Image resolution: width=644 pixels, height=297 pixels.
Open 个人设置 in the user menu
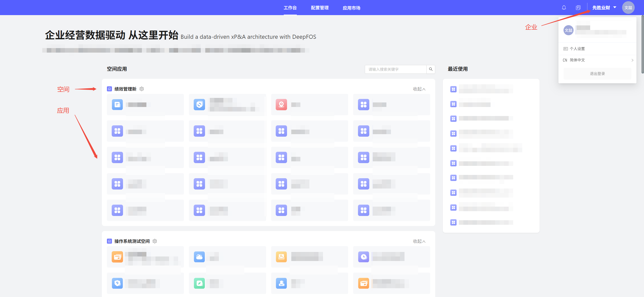tap(597, 49)
